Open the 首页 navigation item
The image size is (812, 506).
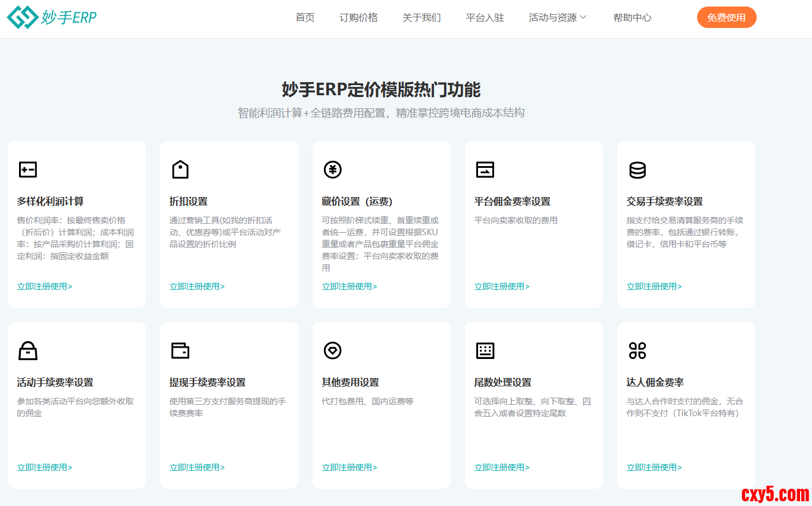[305, 18]
